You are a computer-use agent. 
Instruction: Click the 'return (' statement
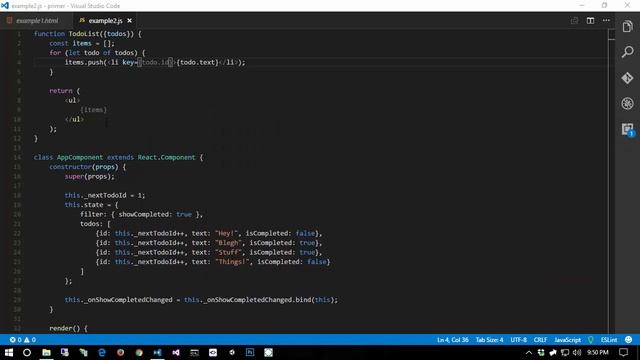[x=64, y=91]
